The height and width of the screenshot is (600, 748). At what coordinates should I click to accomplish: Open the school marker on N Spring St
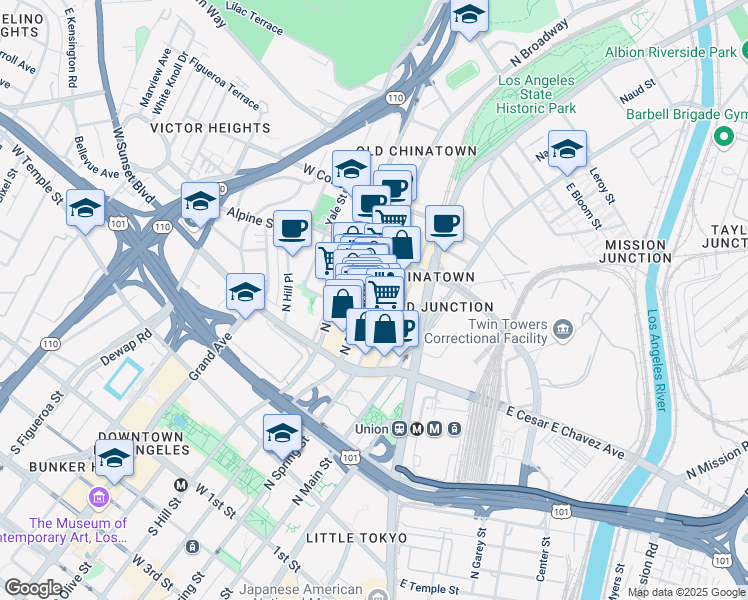click(x=282, y=436)
